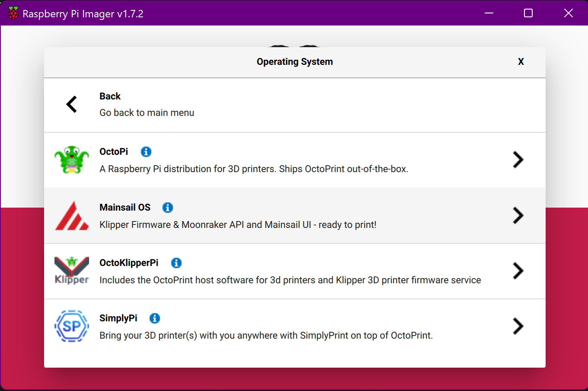Click the OctoKlipperPi description about OctoPrint host software
Viewport: 588px width, 391px height.
(290, 280)
